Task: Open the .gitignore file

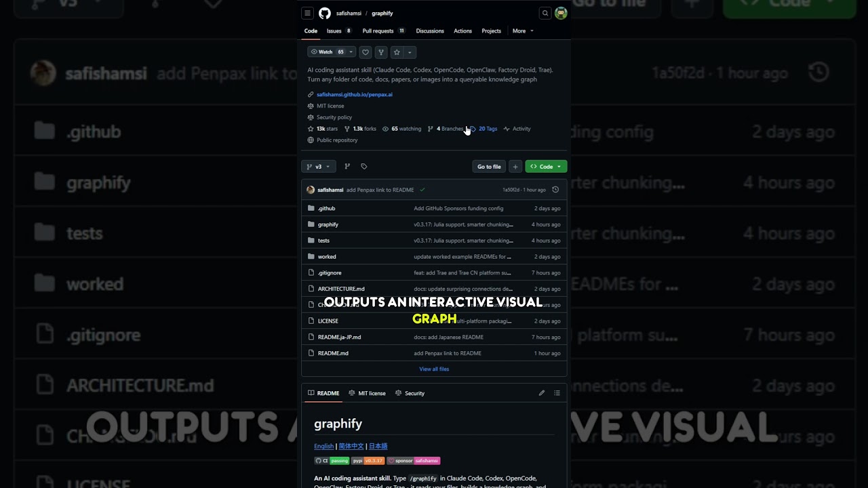Action: [x=330, y=273]
